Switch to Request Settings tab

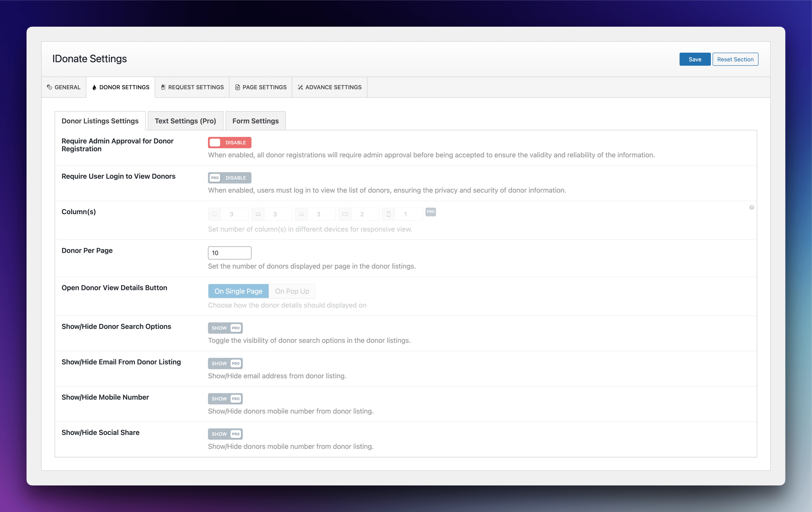coord(192,88)
